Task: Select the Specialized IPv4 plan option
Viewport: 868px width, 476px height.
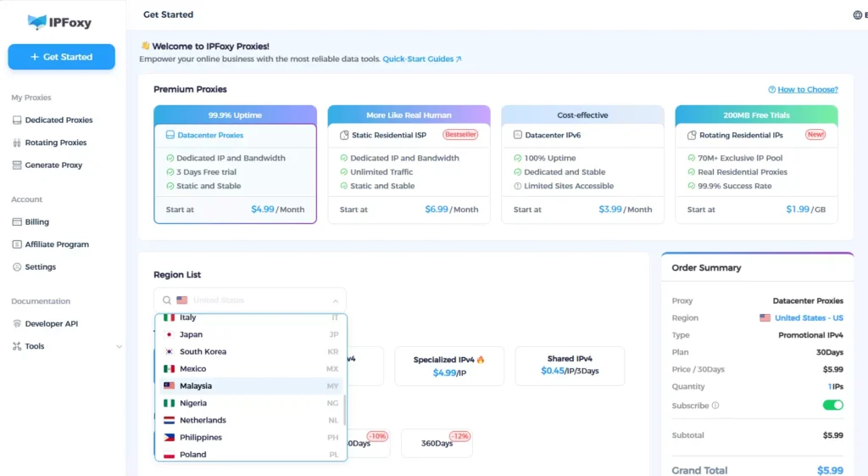Action: point(448,366)
